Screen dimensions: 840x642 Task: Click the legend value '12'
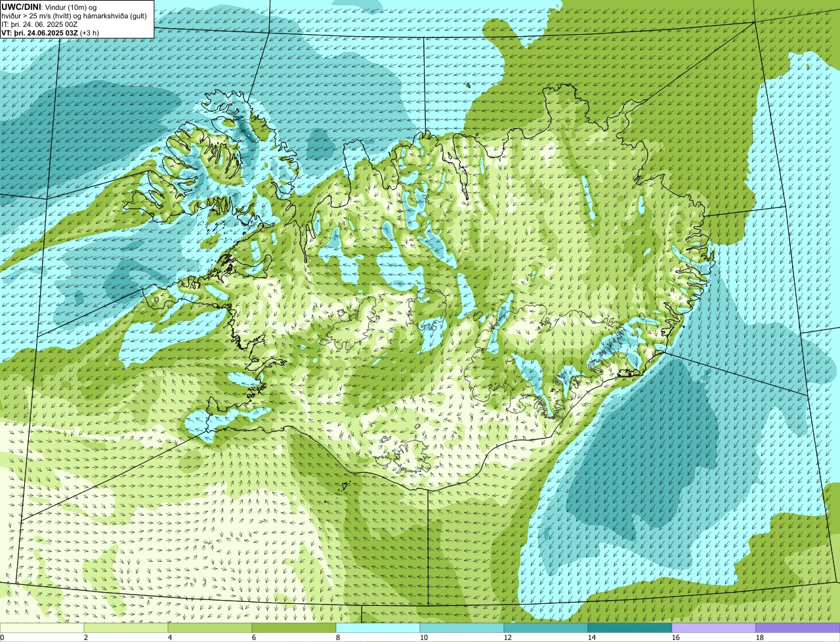pos(508,637)
